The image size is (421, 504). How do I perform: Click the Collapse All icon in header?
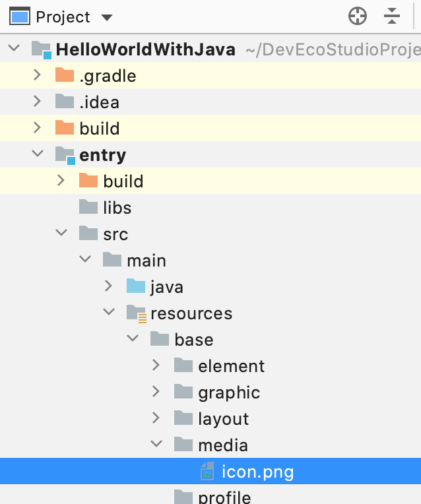coord(392,16)
